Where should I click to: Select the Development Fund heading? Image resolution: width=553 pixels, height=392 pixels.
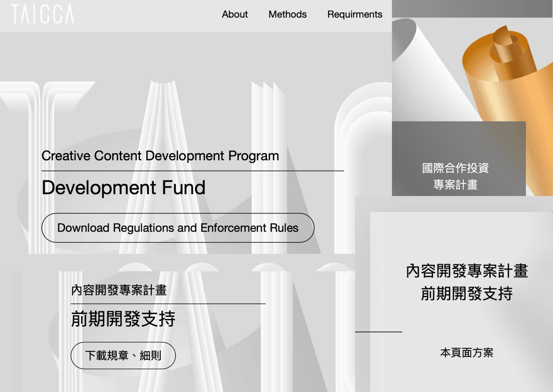point(124,187)
